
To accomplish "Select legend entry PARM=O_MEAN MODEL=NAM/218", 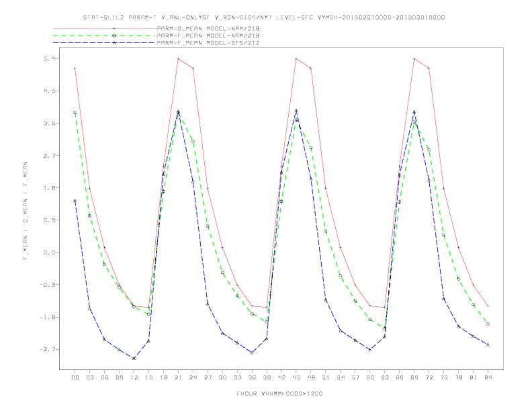I will pos(208,28).
